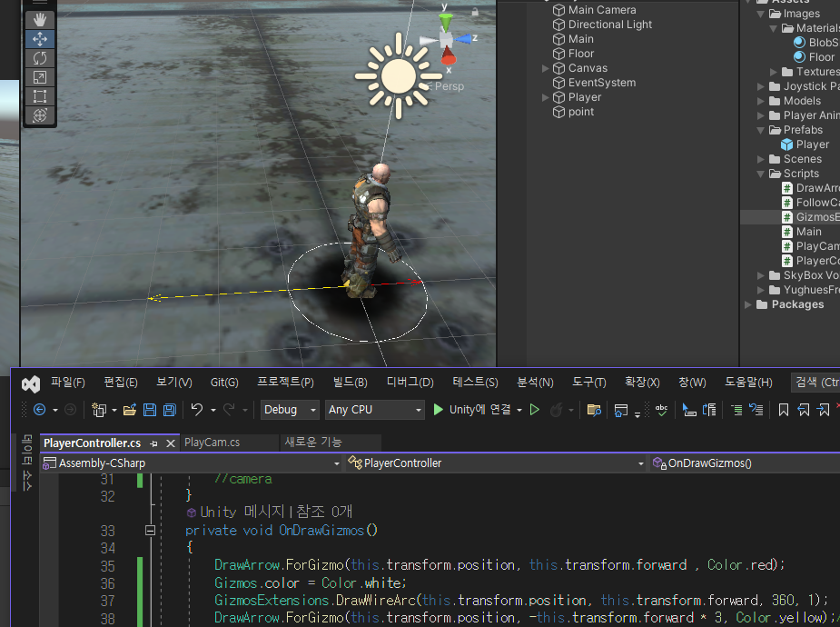Click the Visual Studio logo icon

[x=31, y=383]
